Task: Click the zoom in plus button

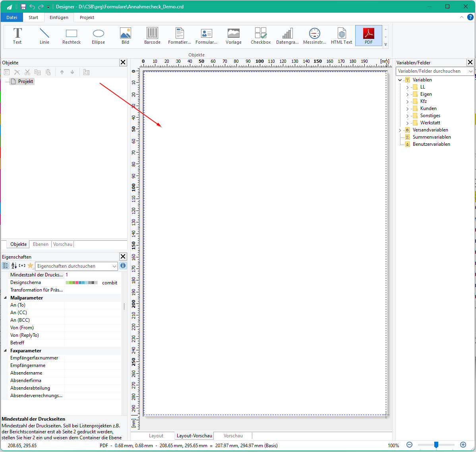Action: tap(463, 445)
